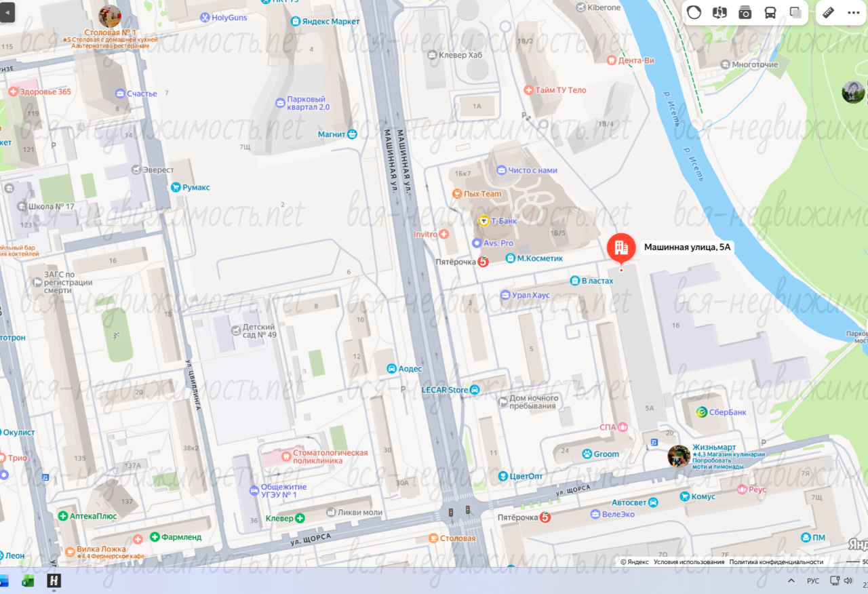
Task: Open the М.Косметик store icon
Action: tap(510, 258)
